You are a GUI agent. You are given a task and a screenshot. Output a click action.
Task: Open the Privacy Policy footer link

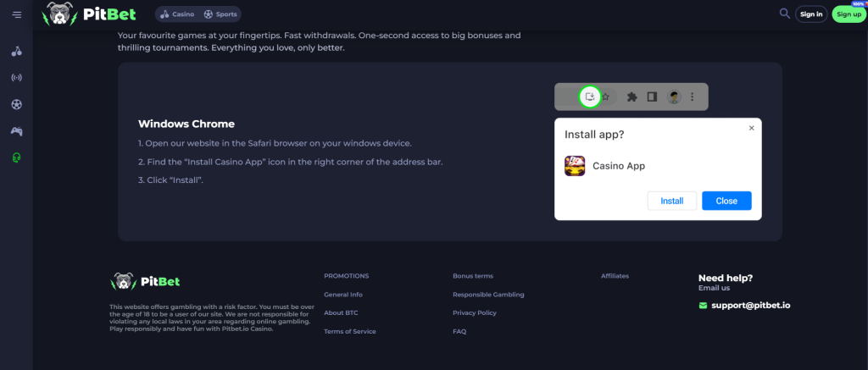(475, 313)
